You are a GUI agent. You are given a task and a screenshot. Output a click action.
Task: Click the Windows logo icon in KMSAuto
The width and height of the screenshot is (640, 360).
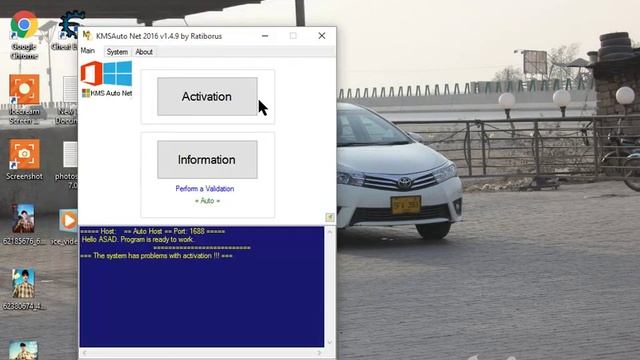[x=118, y=73]
